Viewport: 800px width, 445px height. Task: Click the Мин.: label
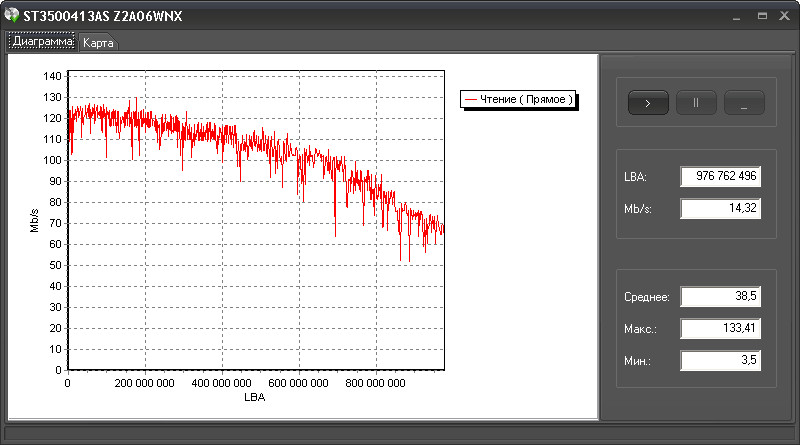(x=637, y=361)
